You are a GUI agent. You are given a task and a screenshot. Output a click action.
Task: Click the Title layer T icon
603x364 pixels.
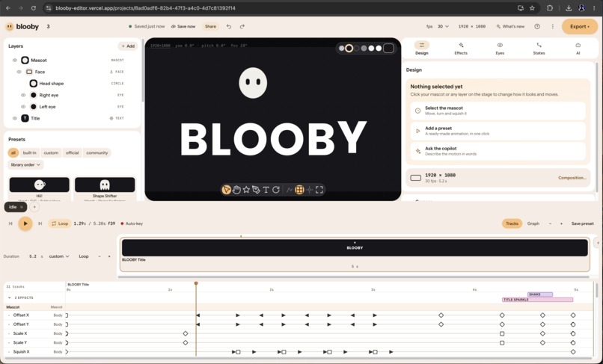pyautogui.click(x=25, y=118)
